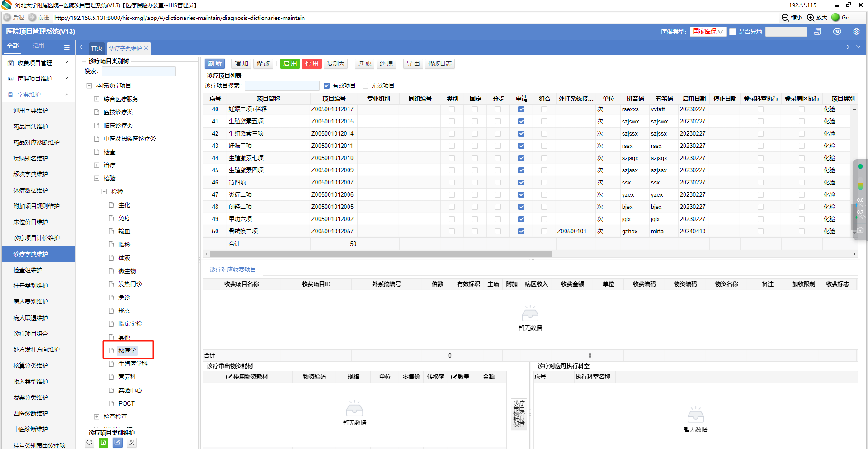Click the receipt document icon in header
This screenshot has width=868, height=449.
817,32
